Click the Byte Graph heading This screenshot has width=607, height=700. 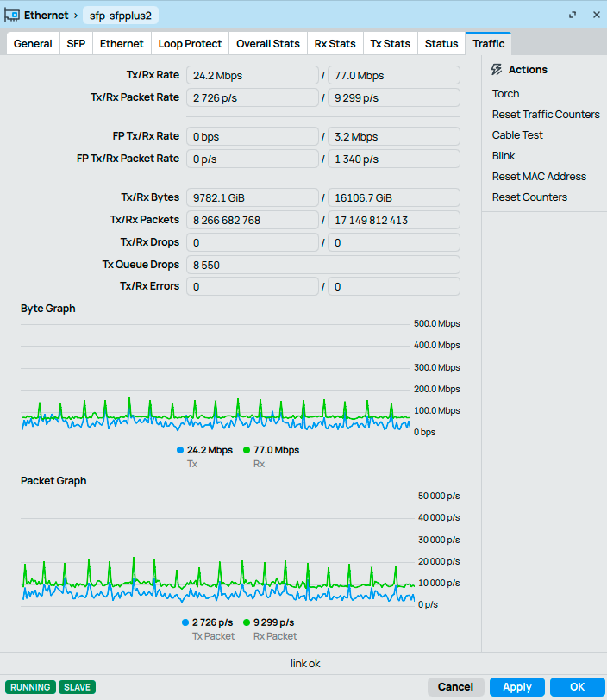point(47,309)
